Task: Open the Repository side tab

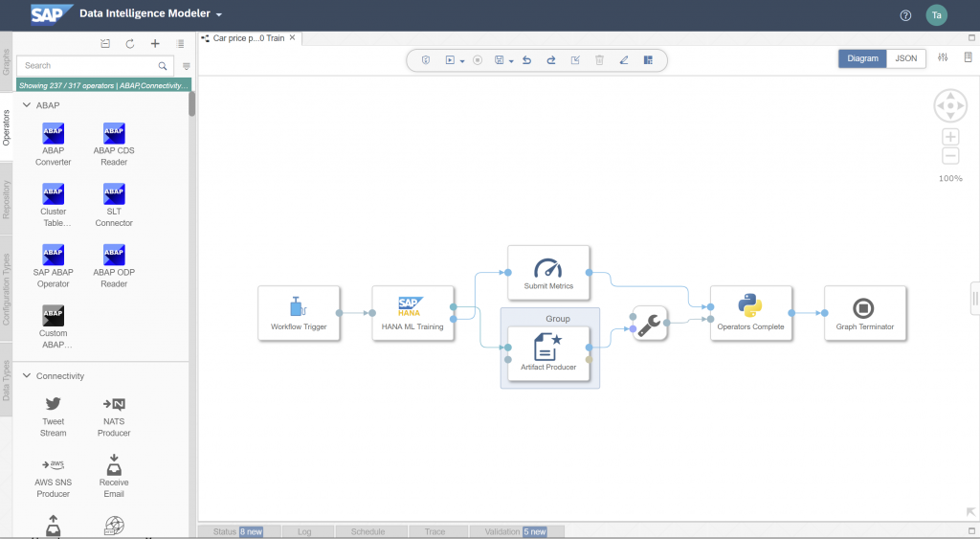Action: [7, 199]
